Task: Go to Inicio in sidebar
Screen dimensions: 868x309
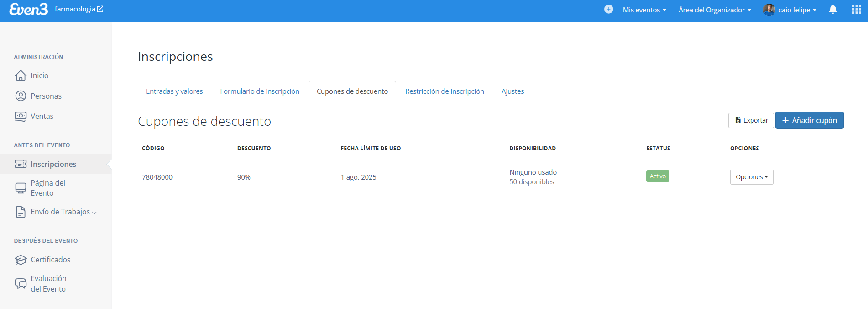Action: pos(40,75)
